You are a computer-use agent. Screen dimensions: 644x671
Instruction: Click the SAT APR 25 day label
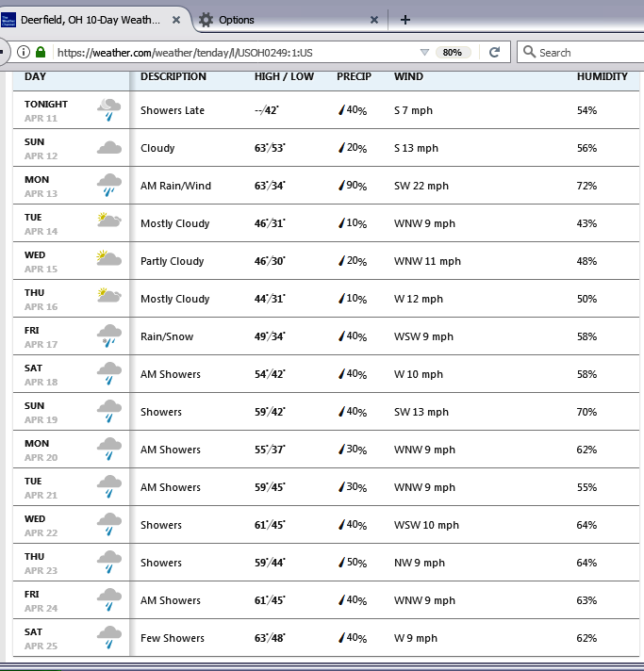point(41,638)
